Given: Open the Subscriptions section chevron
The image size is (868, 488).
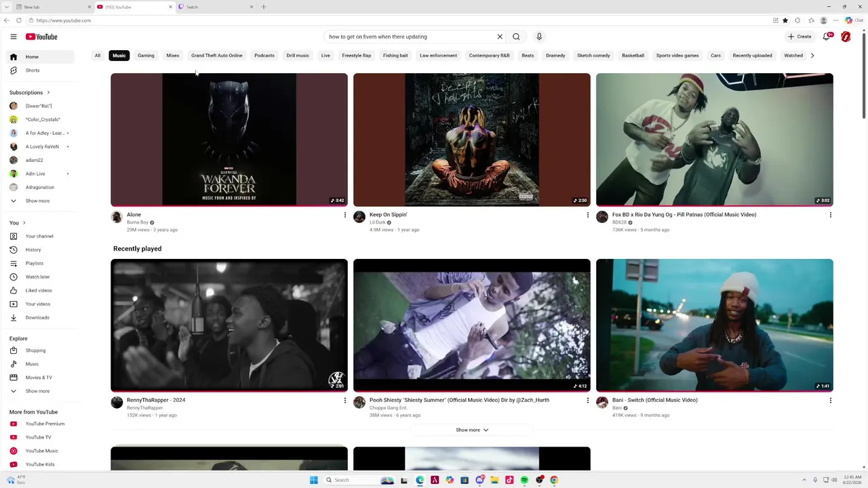Looking at the screenshot, I should point(48,92).
